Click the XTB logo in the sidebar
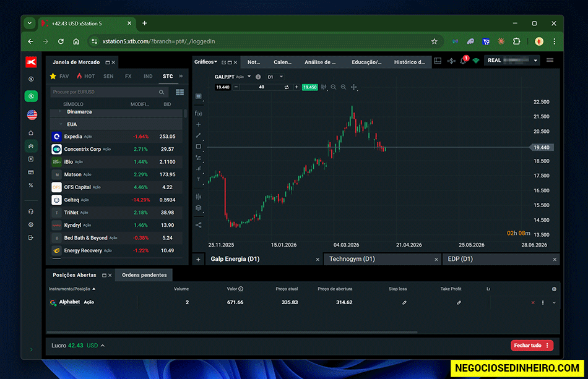 pyautogui.click(x=31, y=62)
